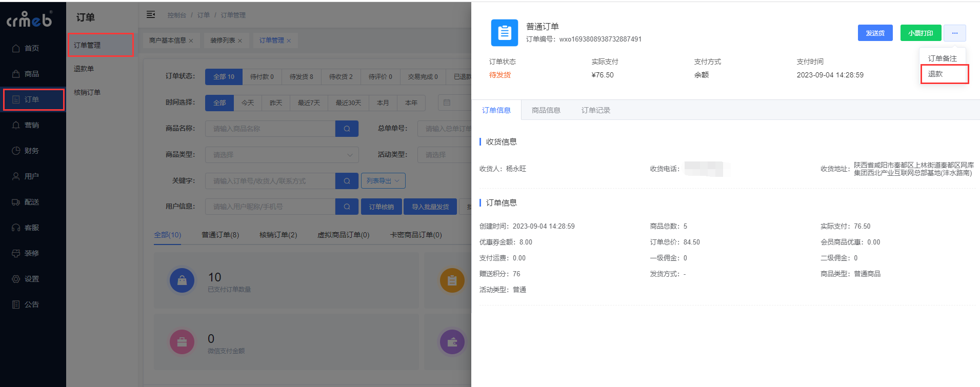The width and height of the screenshot is (980, 387).
Task: Click the green 小票打印 button
Action: (921, 33)
